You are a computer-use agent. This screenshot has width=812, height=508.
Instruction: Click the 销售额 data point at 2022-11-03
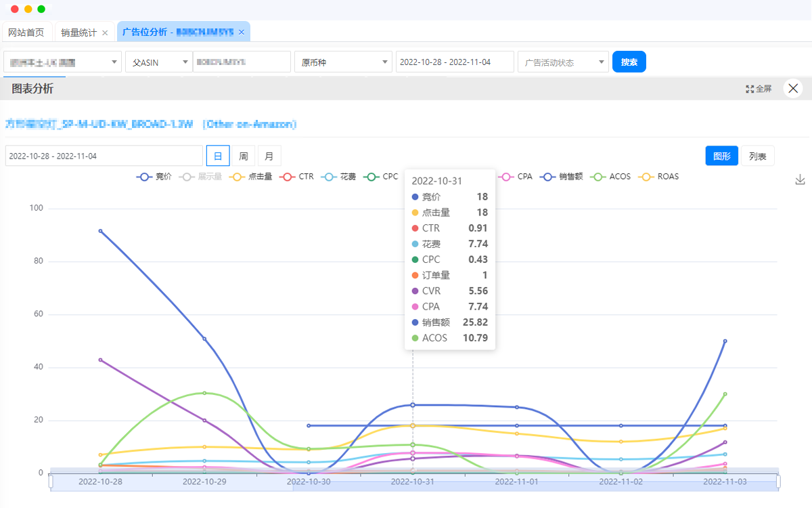coord(725,341)
